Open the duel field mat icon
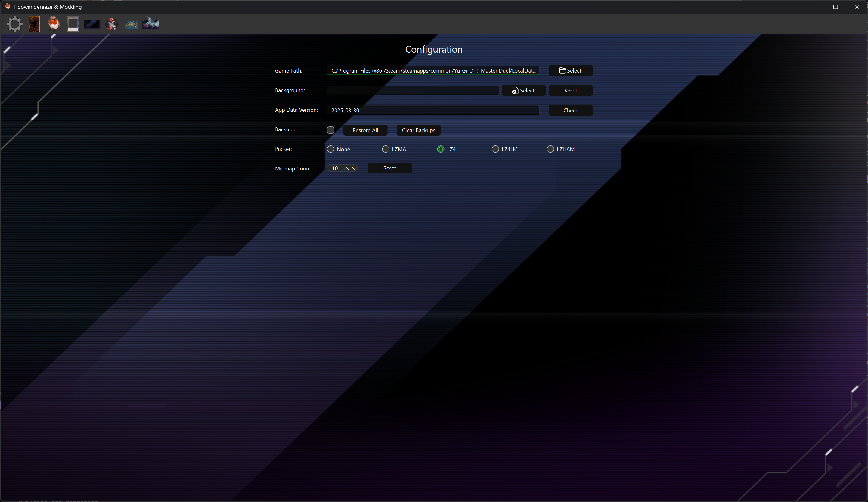The width and height of the screenshot is (868, 502). tap(131, 24)
